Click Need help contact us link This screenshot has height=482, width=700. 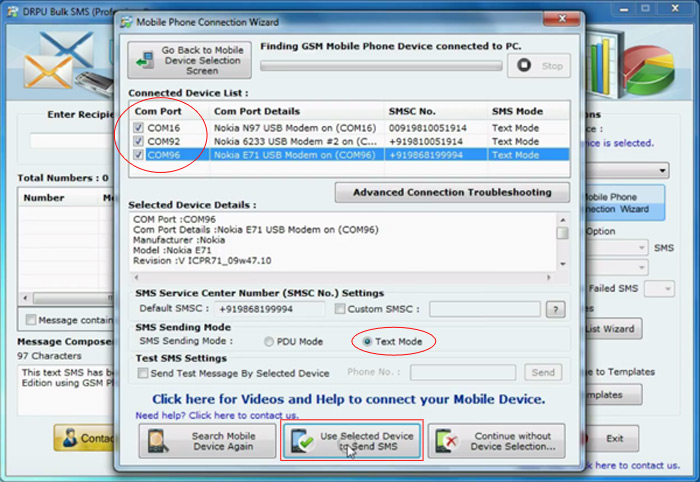[217, 415]
